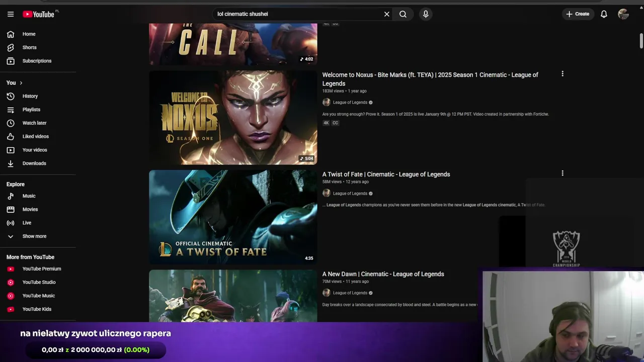The width and height of the screenshot is (644, 362).
Task: Open the Create button
Action: pyautogui.click(x=578, y=14)
